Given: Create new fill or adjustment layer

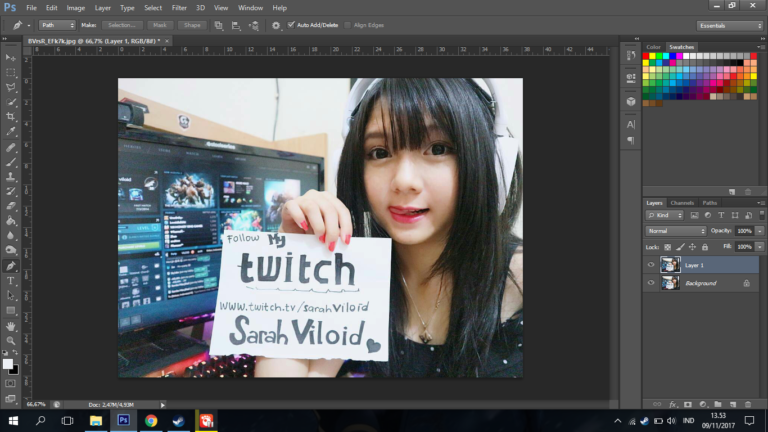Looking at the screenshot, I should (703, 405).
